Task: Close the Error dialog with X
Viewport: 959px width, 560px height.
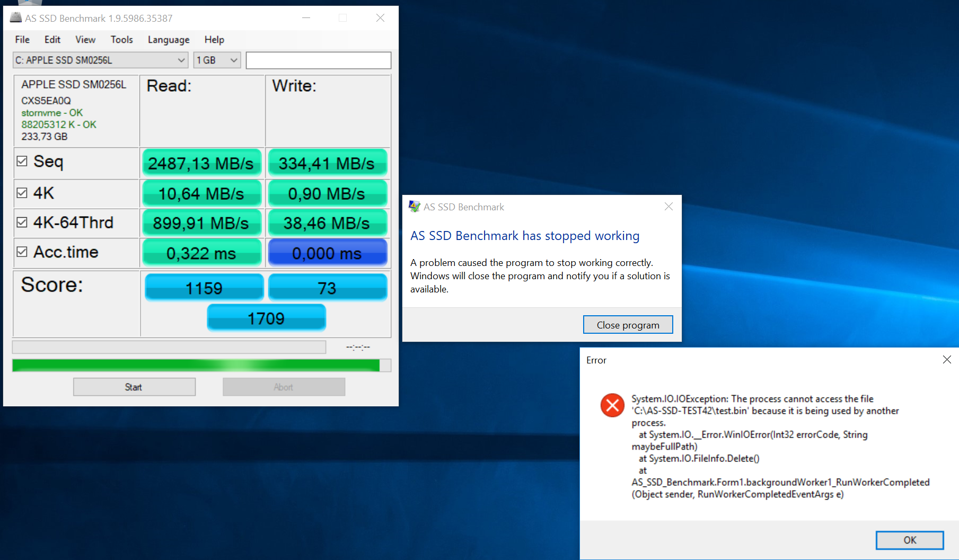Action: pyautogui.click(x=947, y=360)
